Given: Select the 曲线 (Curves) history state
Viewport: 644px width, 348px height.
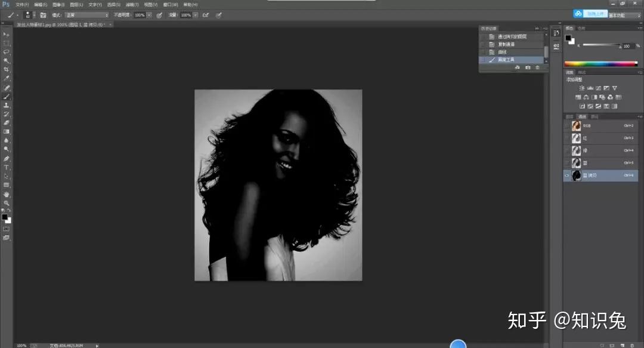Looking at the screenshot, I should tap(501, 52).
